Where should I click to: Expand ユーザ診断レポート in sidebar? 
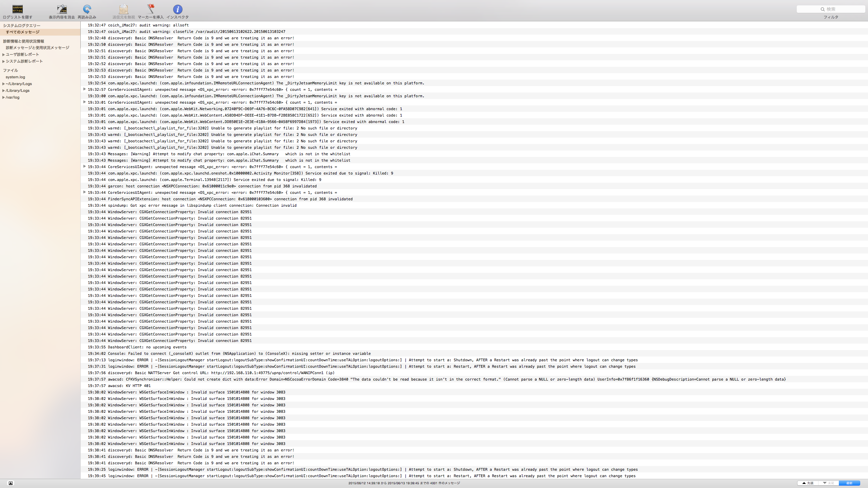pos(3,55)
